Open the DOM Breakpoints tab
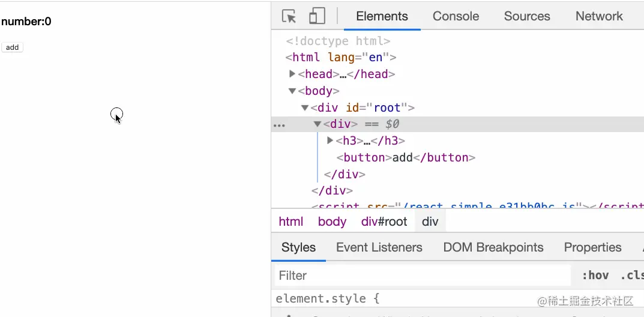 [493, 247]
